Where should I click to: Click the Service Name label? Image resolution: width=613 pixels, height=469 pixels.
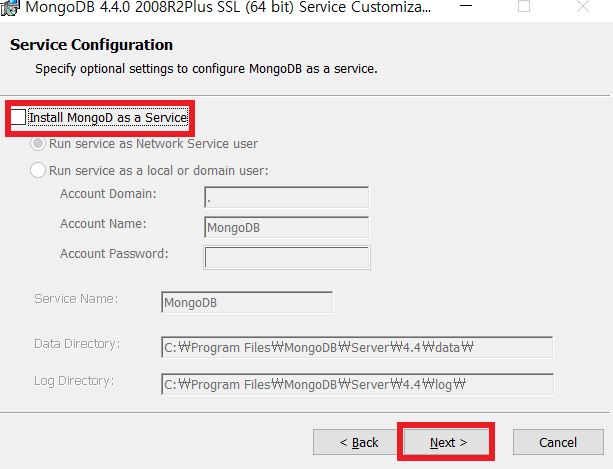(76, 299)
